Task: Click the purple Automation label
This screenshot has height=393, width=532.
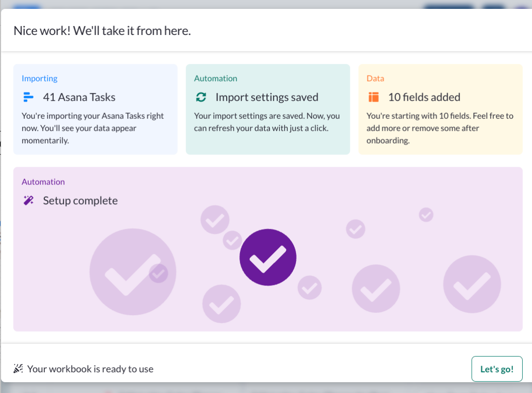Action: (x=43, y=182)
